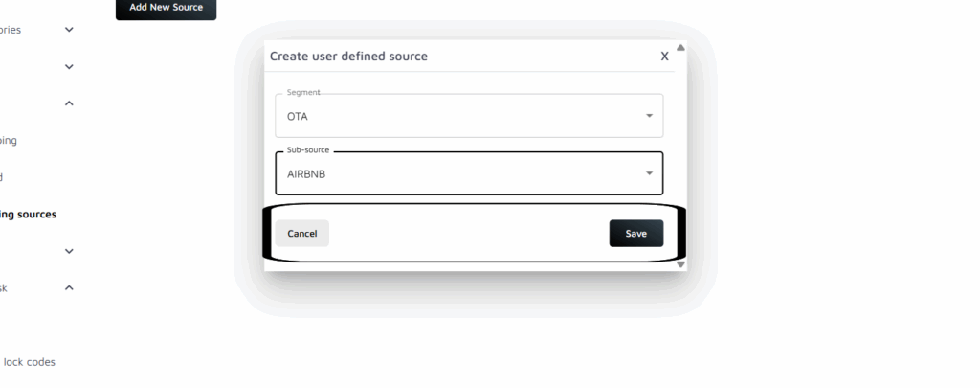Viewport: 980px width, 388px height.
Task: Click the Add New Source button
Action: [166, 8]
